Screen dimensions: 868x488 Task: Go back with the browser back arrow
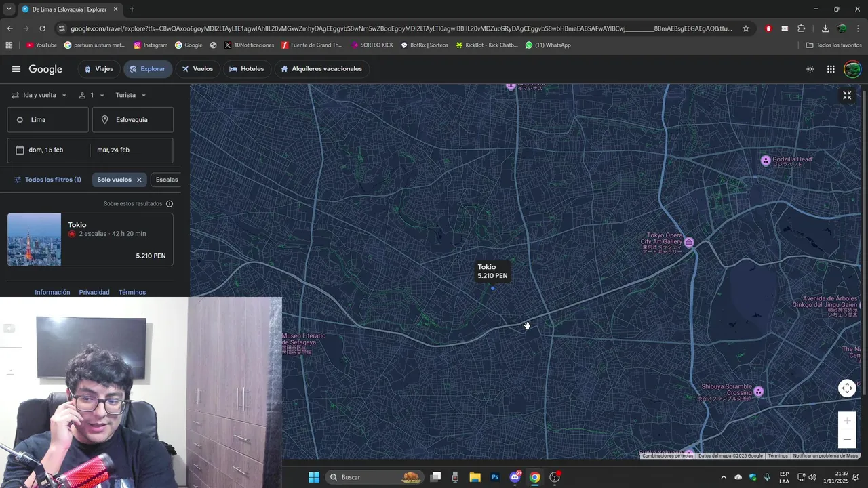[x=9, y=28]
